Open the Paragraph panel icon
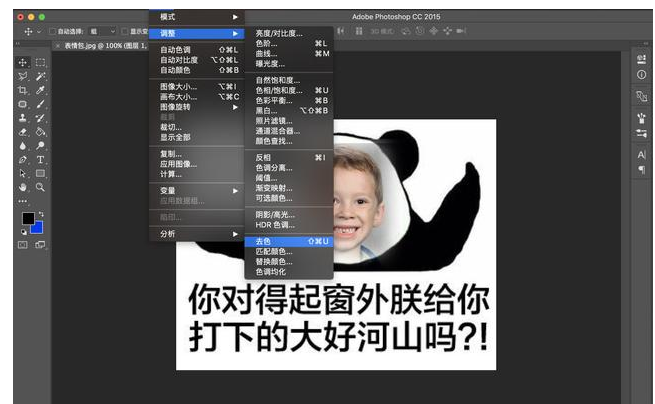Image resolution: width=655 pixels, height=404 pixels. 641,170
